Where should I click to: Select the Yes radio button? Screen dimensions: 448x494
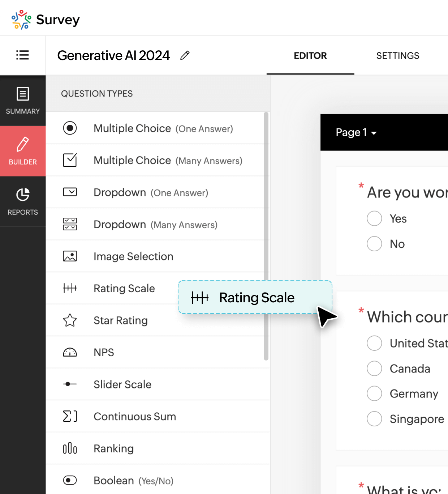(x=374, y=218)
